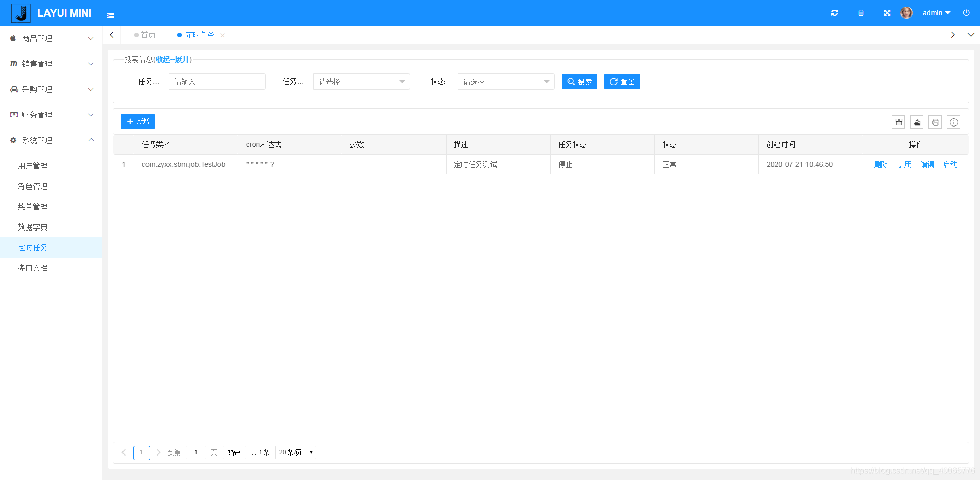
Task: Click the power/logout icon
Action: (x=966, y=13)
